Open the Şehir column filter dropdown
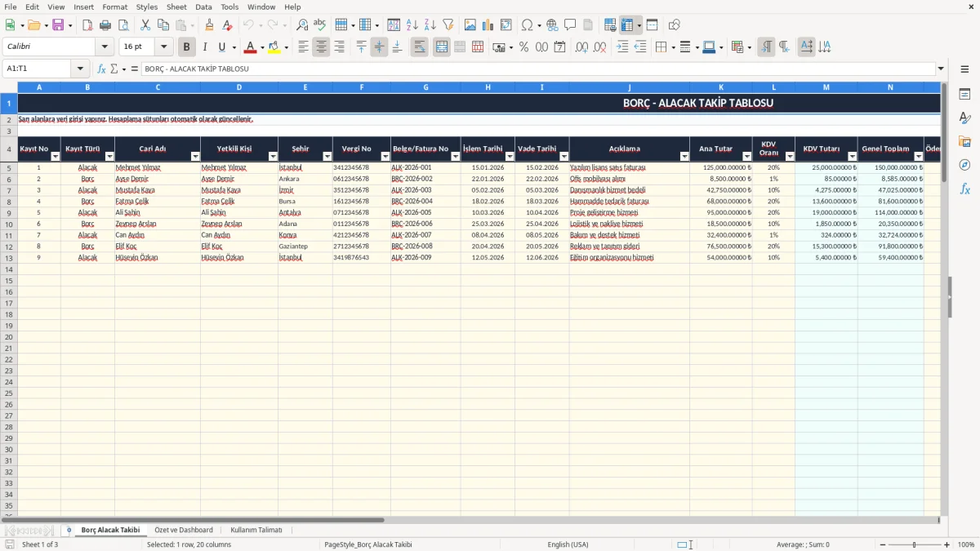The image size is (980, 551). 327,156
